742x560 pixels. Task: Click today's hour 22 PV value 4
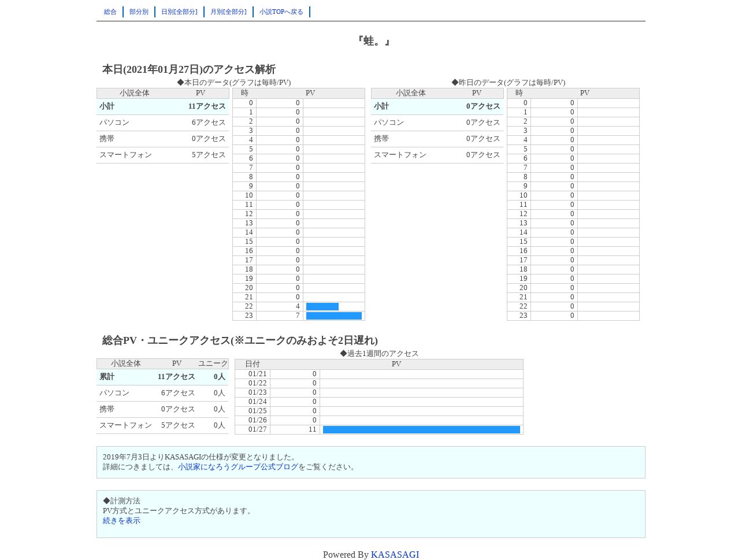click(298, 306)
